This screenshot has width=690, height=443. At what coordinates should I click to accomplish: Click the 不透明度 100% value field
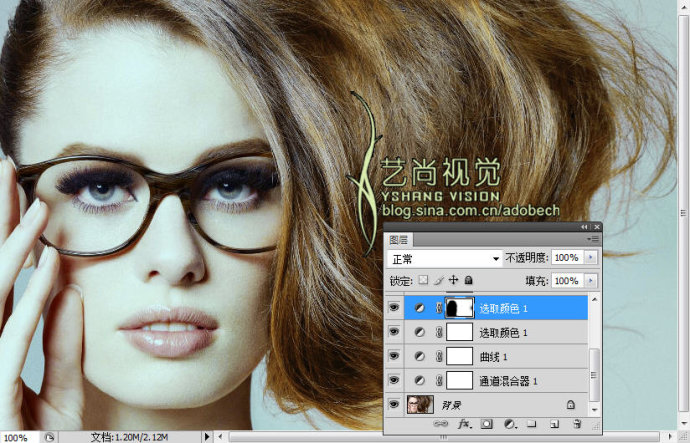pyautogui.click(x=568, y=257)
